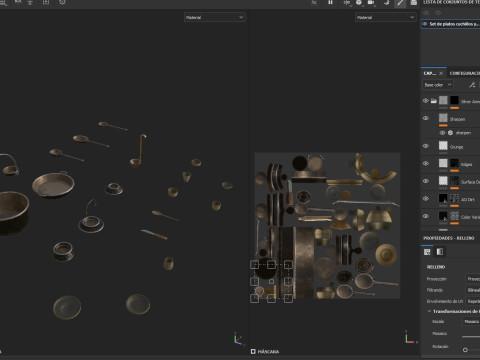Open the Base color channel dropdown

point(438,85)
